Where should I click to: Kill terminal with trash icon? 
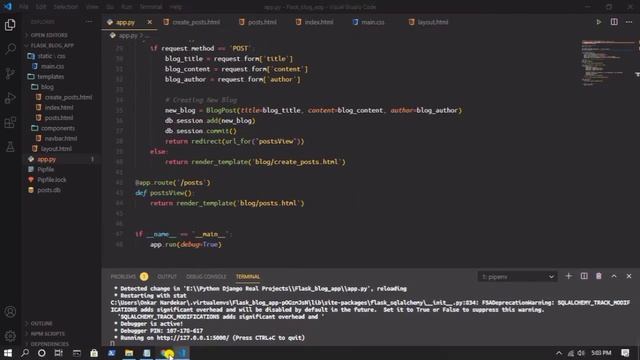pyautogui.click(x=599, y=276)
